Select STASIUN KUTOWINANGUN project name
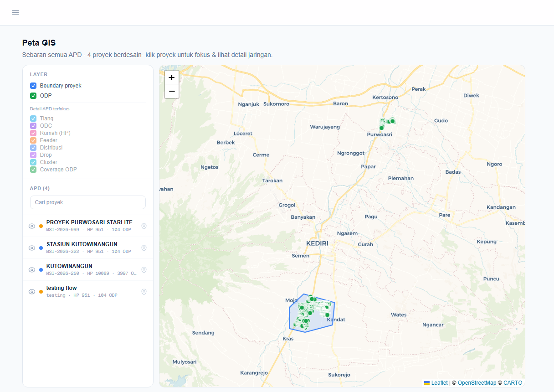Screen dimensions: 554x392 point(82,244)
